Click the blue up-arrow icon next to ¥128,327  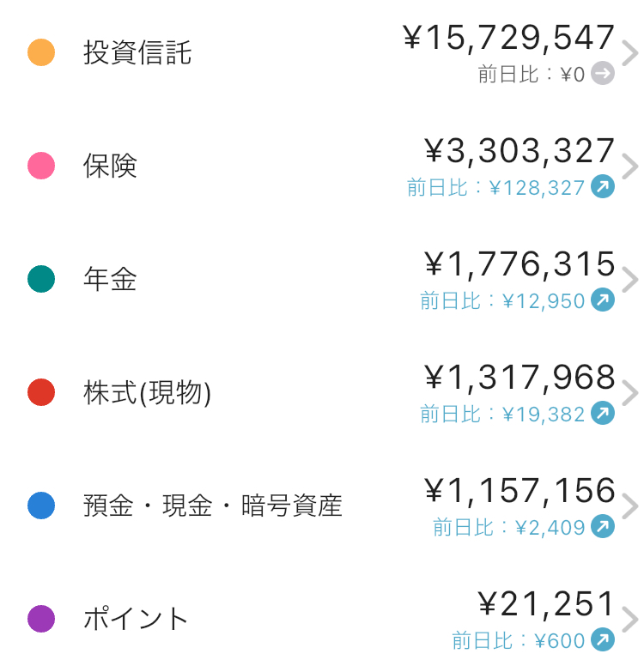(603, 186)
